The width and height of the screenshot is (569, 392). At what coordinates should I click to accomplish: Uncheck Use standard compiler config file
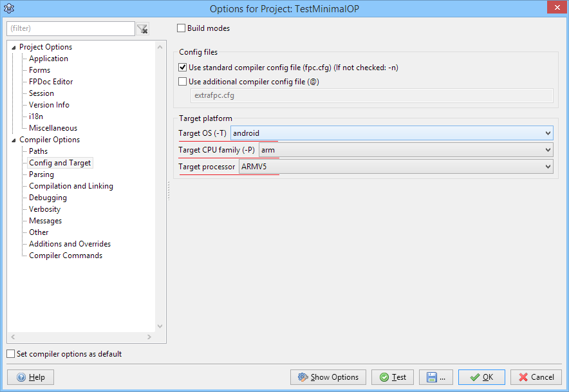pos(183,68)
